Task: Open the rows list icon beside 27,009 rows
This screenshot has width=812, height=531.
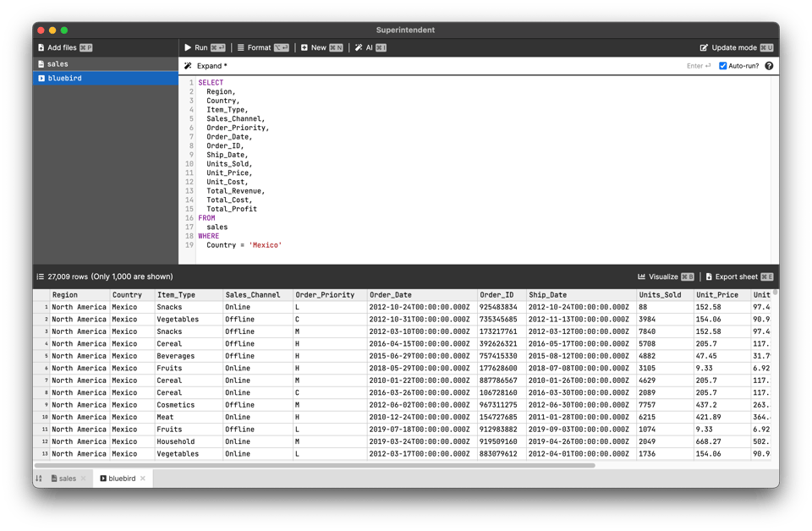Action: [40, 276]
